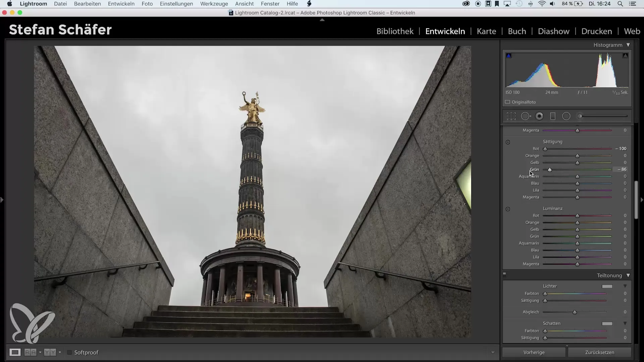Toggle shadow clipping indicator in histogram
The image size is (644, 362).
tap(509, 56)
